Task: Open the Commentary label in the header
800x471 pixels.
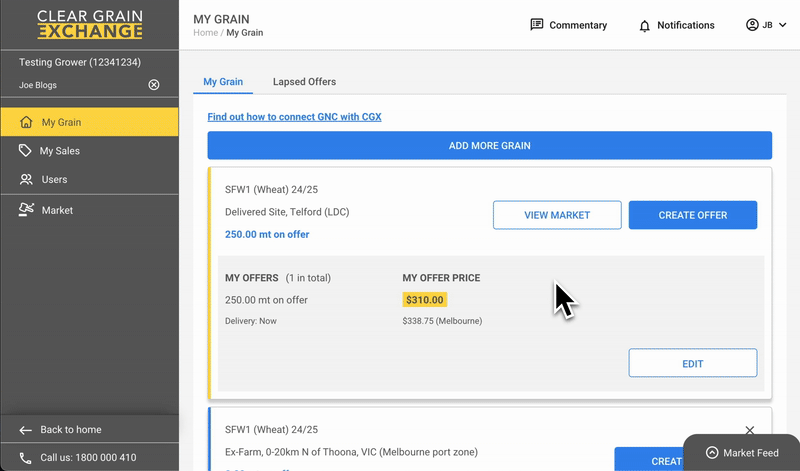Action: (x=578, y=25)
